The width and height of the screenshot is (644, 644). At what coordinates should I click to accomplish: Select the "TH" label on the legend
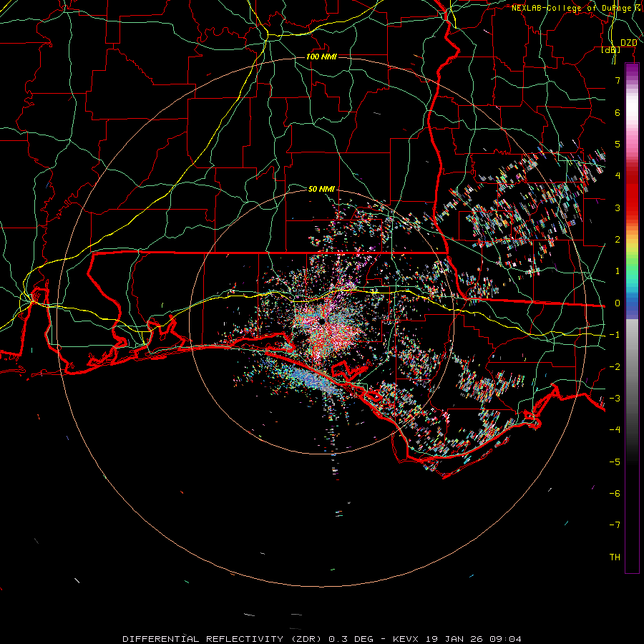click(615, 557)
